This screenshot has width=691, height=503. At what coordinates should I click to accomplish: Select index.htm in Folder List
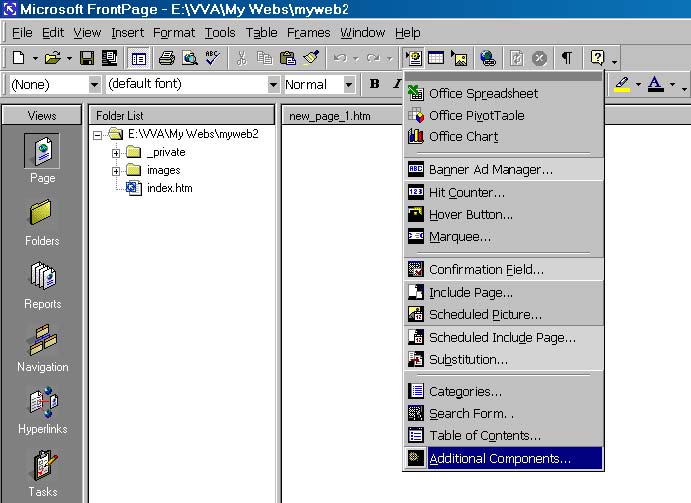click(159, 188)
